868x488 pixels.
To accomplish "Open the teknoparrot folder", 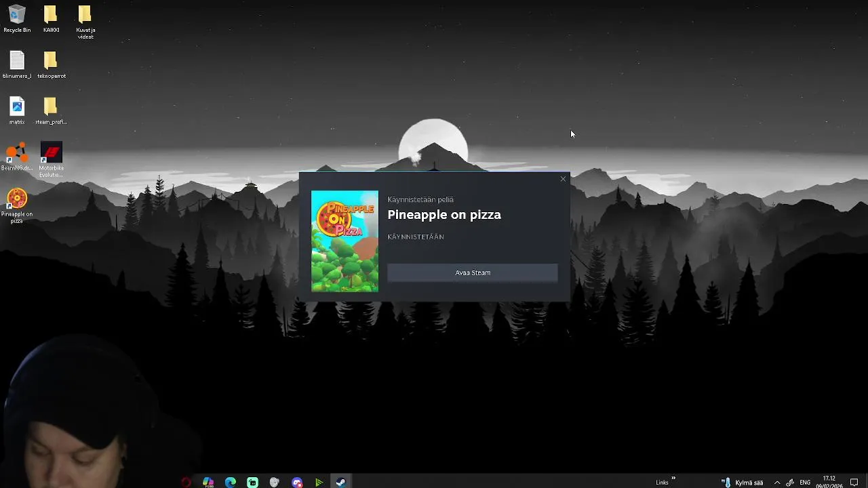I will (51, 65).
